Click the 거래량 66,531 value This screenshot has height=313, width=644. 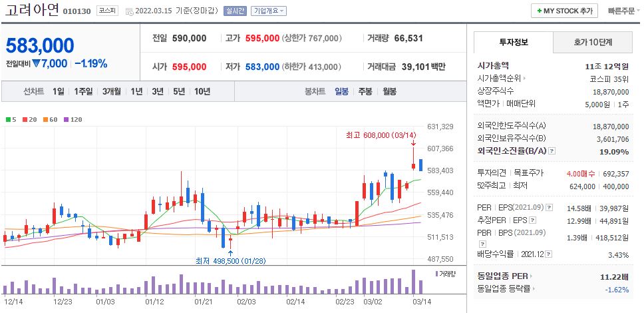(408, 39)
